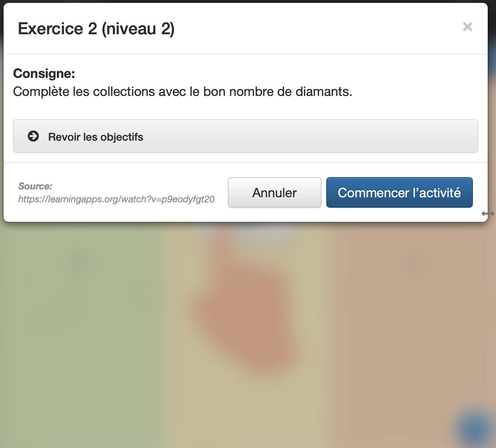
Task: Select the Consigne: heading
Action: (x=44, y=74)
